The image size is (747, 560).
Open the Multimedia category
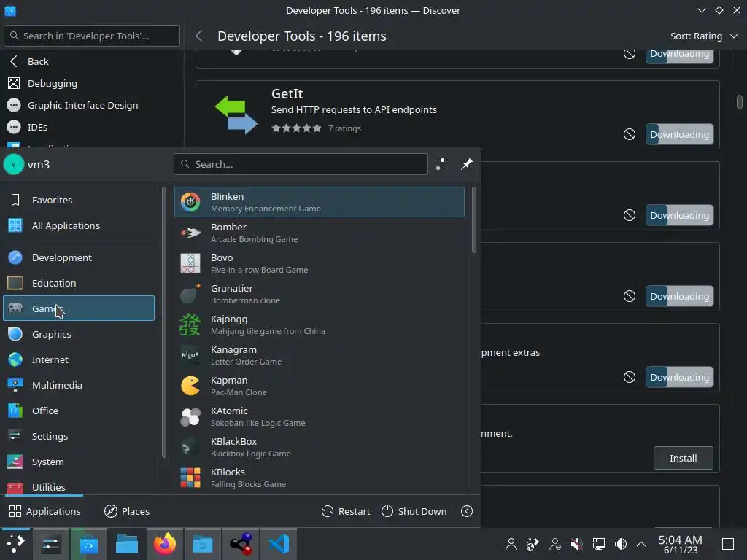79,385
